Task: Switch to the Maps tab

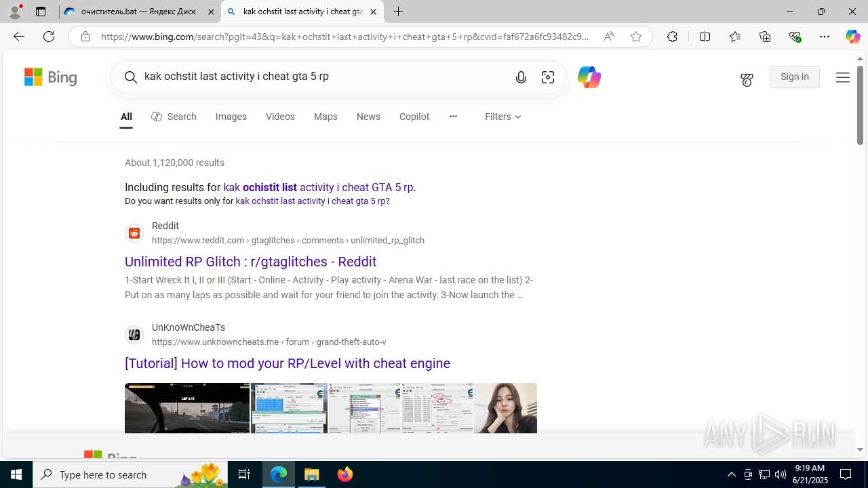Action: tap(325, 117)
